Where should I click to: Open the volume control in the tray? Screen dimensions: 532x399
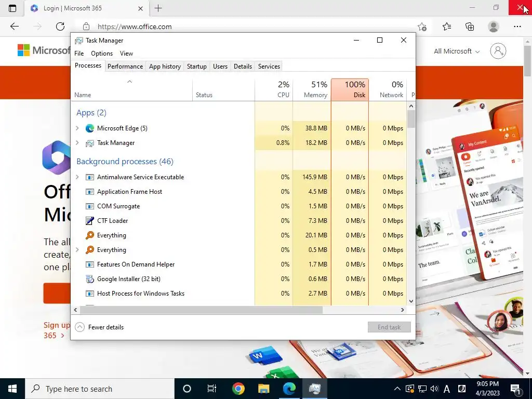coord(434,389)
